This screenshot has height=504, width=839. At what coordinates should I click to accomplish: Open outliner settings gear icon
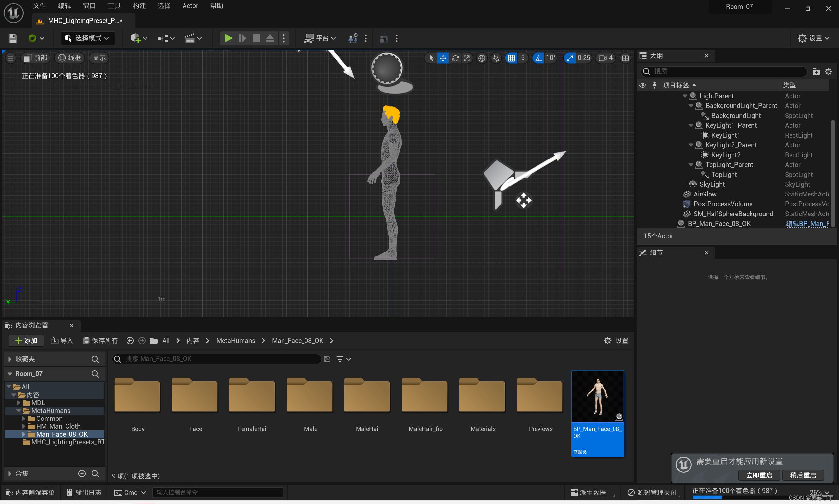pyautogui.click(x=828, y=72)
